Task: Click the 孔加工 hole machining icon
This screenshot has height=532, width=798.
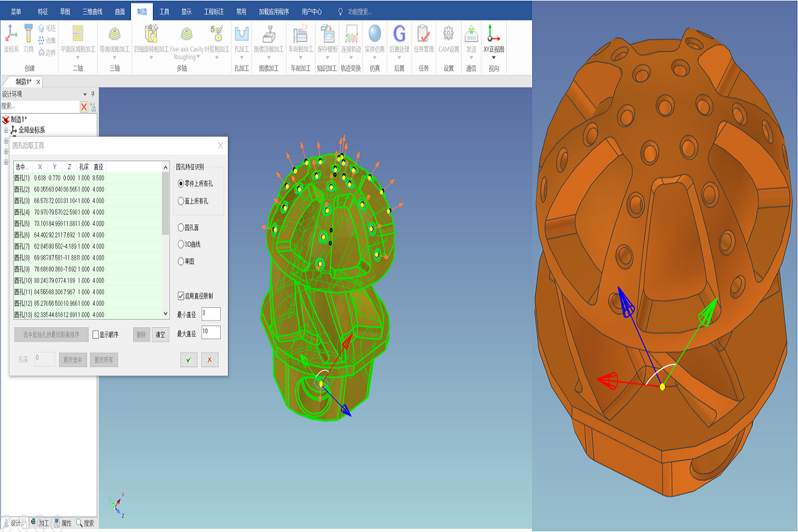Action: pyautogui.click(x=241, y=35)
